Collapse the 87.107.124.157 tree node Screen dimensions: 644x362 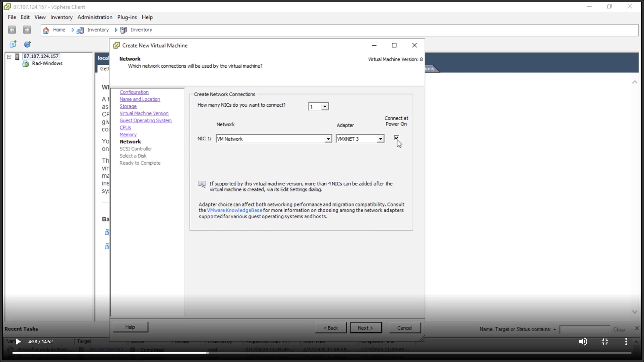point(9,57)
